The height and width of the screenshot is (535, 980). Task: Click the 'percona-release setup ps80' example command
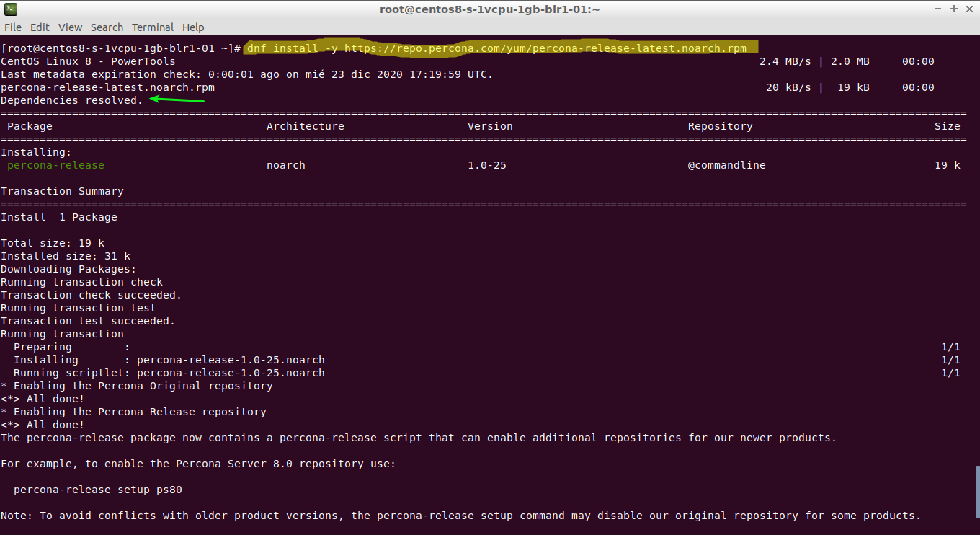tap(98, 490)
